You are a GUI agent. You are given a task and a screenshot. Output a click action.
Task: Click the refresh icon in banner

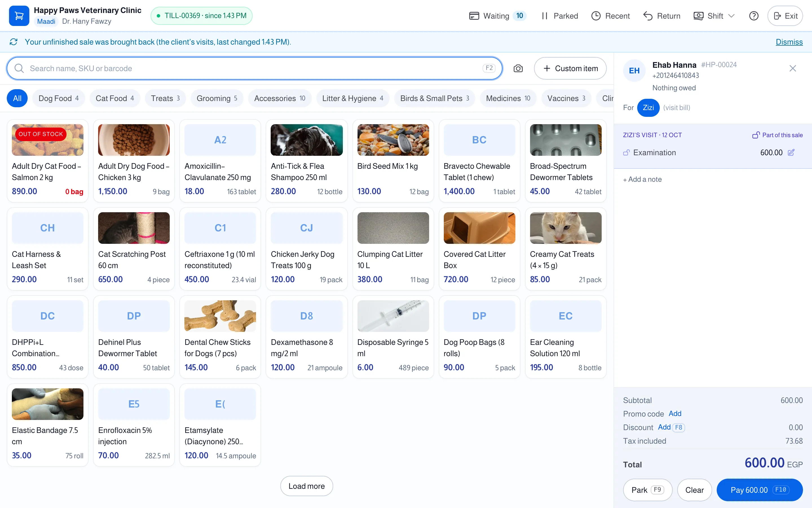(14, 42)
